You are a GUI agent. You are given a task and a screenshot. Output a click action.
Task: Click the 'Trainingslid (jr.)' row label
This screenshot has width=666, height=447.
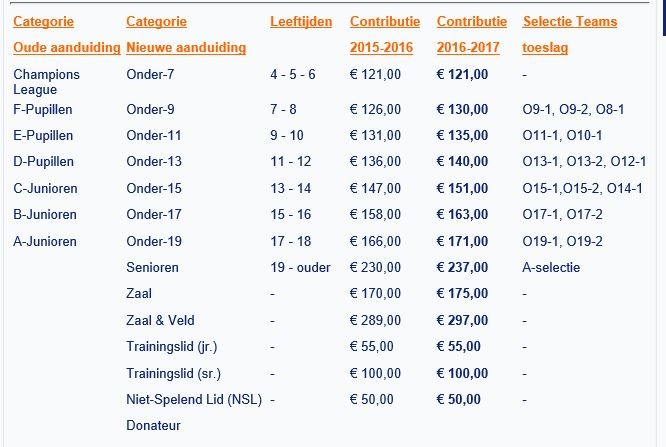173,346
